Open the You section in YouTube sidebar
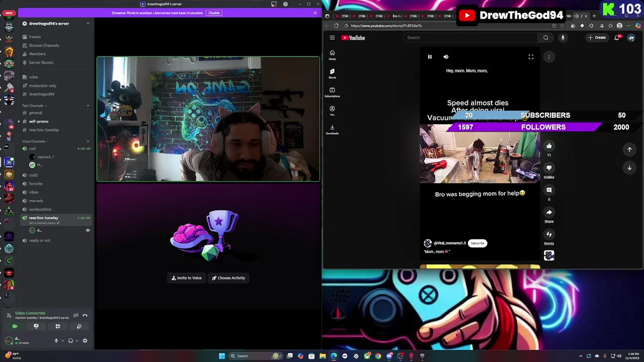The width and height of the screenshot is (644, 362). pyautogui.click(x=332, y=111)
